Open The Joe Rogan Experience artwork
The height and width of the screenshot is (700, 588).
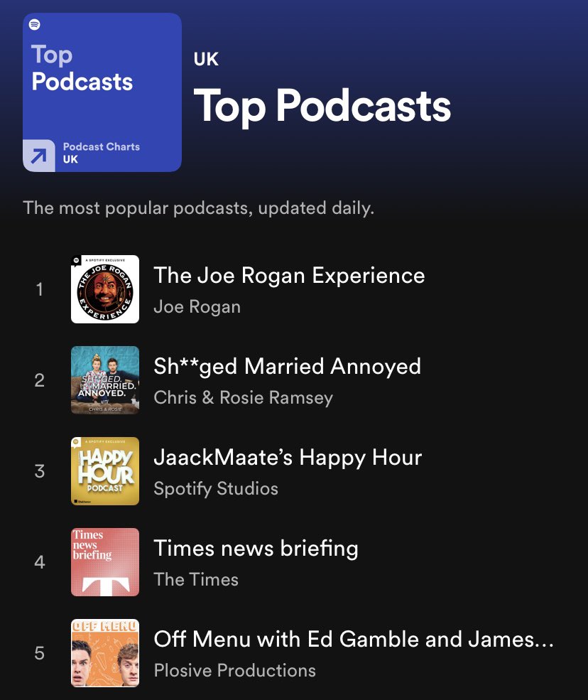[105, 289]
